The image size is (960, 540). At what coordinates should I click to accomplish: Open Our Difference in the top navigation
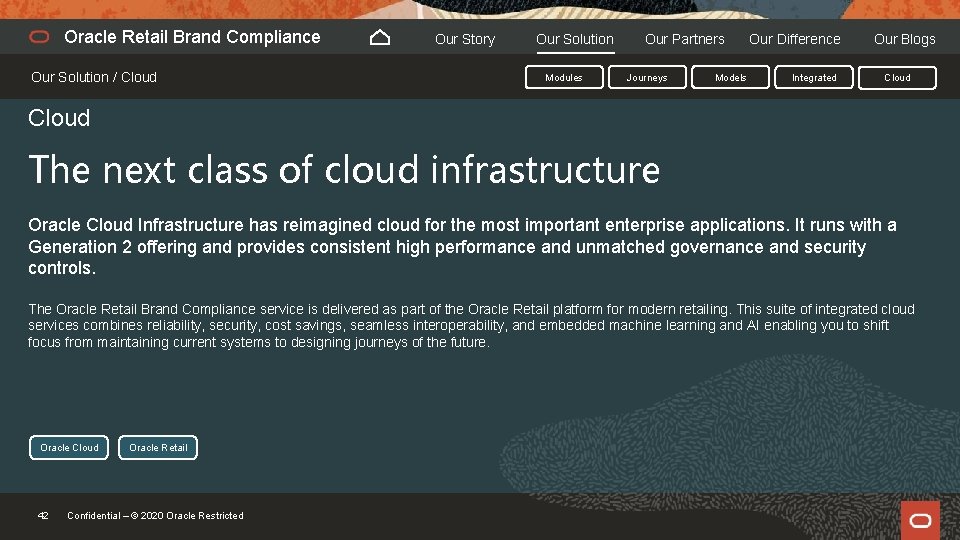tap(795, 39)
